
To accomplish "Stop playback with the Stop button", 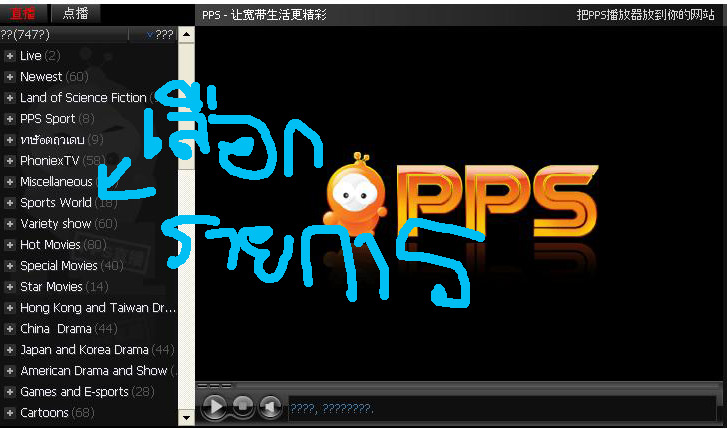I will coord(242,407).
